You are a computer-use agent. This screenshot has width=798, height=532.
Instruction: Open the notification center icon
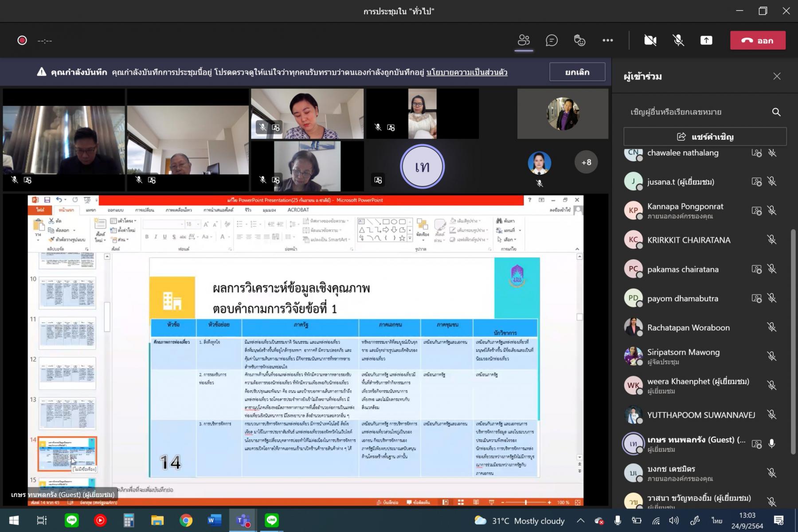(x=778, y=521)
